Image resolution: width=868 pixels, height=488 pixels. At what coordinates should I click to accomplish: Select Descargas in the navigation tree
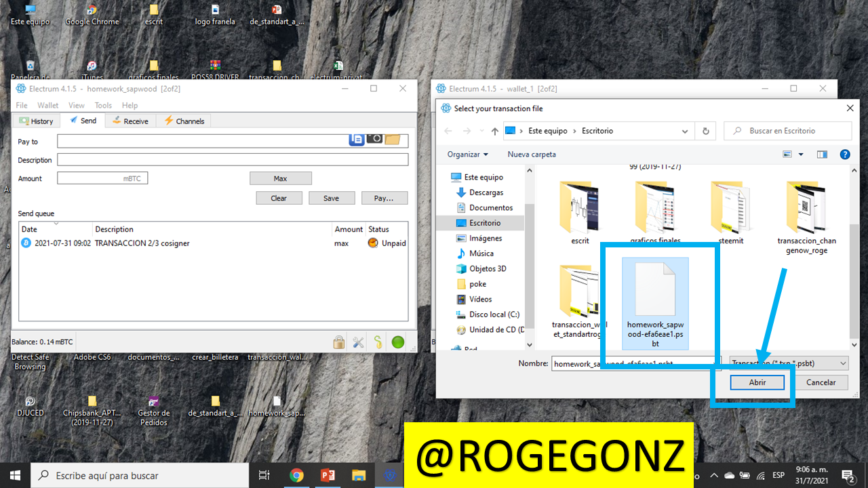(486, 192)
